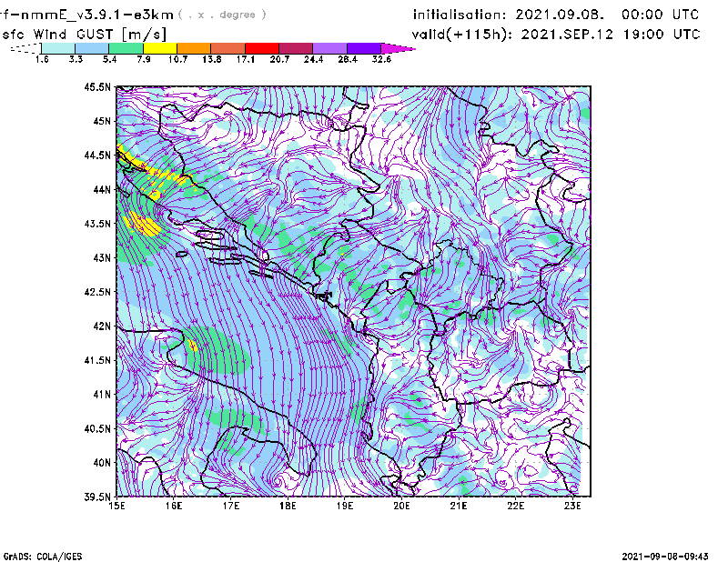Viewport: 728px width, 562px height.
Task: Click the 'initialisation: 2021.09.08. 00:00 UTC' line
Action: point(556,15)
